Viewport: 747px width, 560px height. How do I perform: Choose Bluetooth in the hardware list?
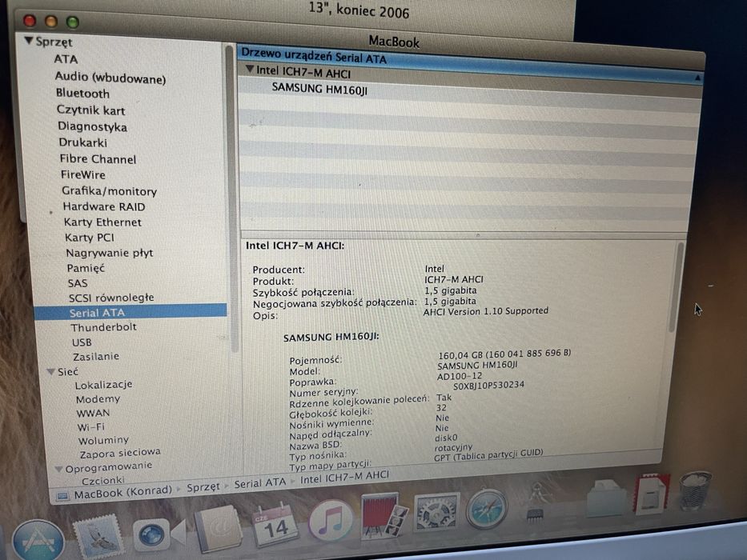[82, 94]
